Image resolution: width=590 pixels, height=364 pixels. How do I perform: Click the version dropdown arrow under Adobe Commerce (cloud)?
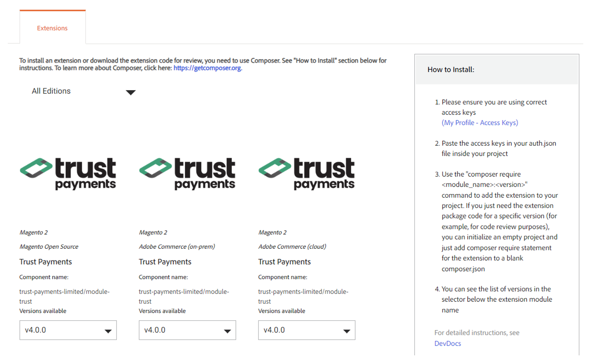(x=346, y=331)
